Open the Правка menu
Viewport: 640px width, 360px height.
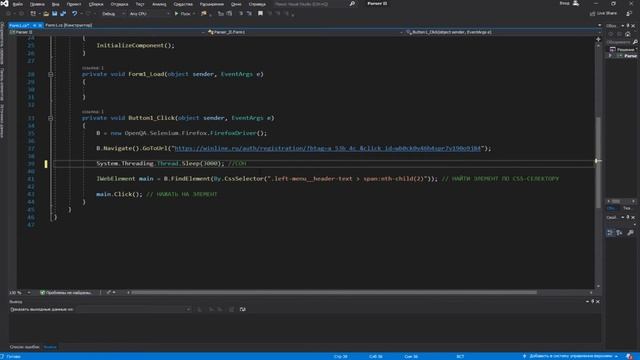pos(37,4)
